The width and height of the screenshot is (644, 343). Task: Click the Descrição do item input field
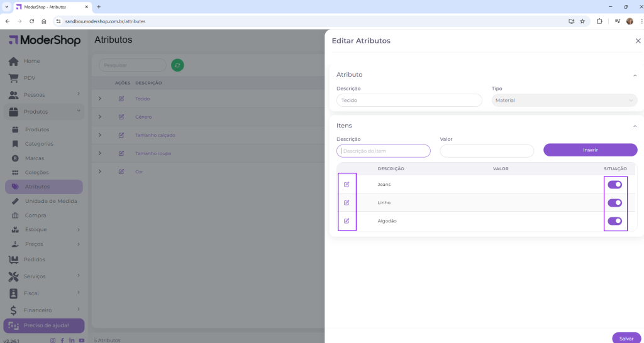tap(384, 151)
